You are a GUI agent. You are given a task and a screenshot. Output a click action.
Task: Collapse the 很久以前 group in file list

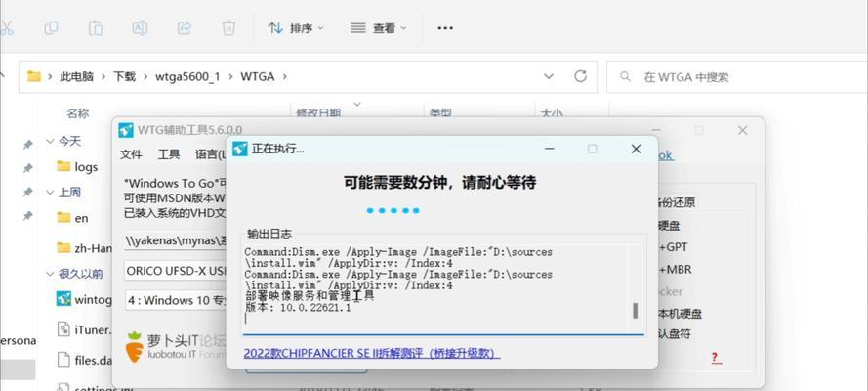click(x=51, y=273)
